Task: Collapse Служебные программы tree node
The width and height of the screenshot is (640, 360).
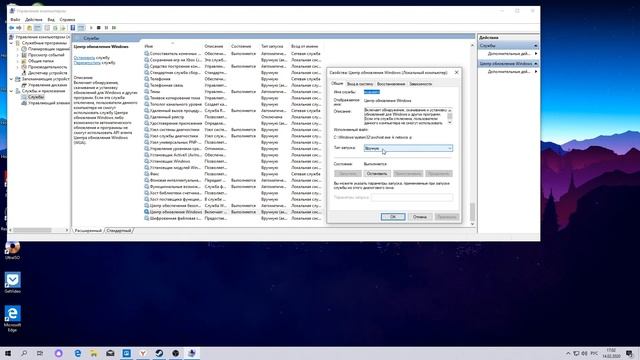Action: (12, 43)
